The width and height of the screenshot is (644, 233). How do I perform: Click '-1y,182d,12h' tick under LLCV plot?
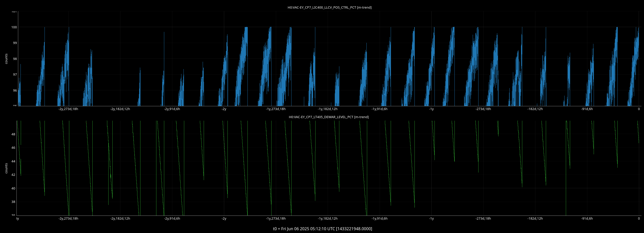tap(328, 109)
